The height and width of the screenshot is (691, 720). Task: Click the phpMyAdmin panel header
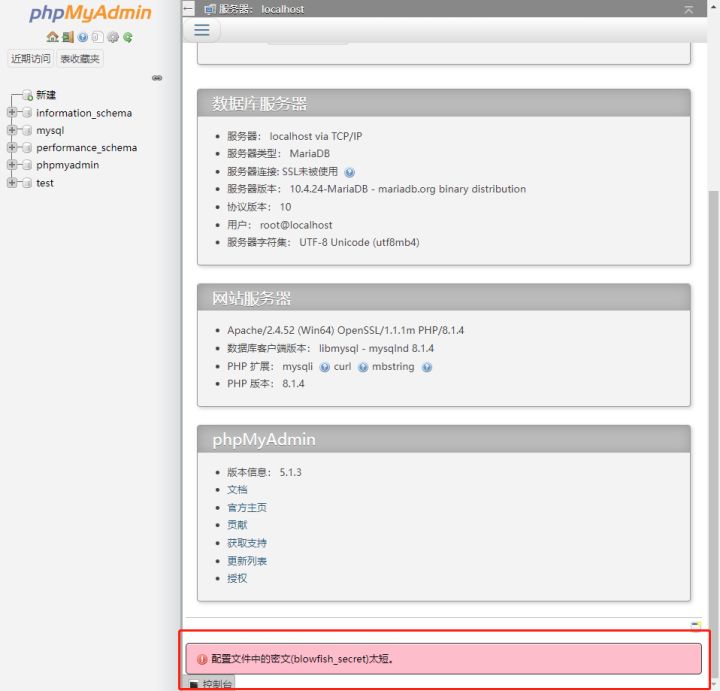[444, 439]
